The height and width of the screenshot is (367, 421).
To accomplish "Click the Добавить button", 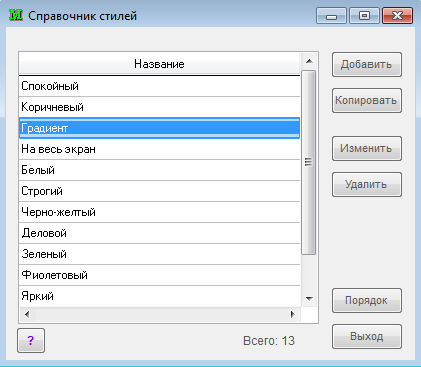I will pyautogui.click(x=367, y=64).
